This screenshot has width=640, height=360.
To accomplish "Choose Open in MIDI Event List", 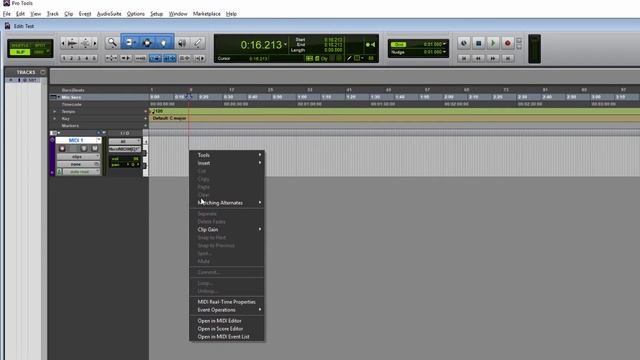I will [x=227, y=337].
